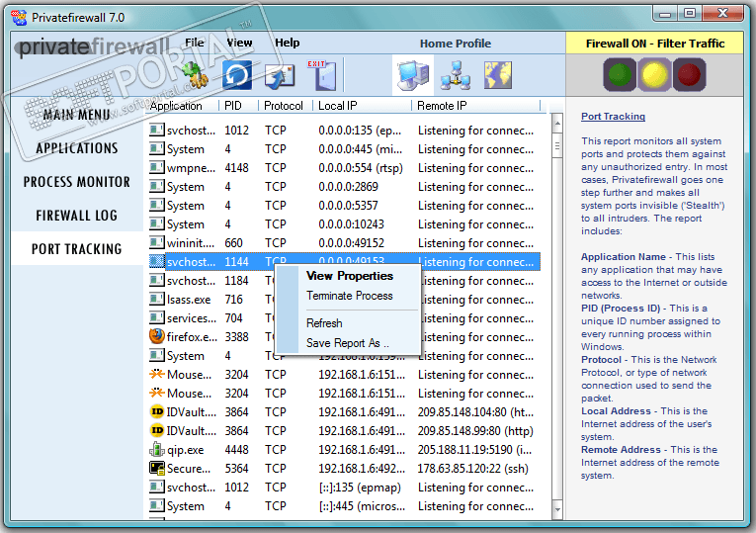Select the wininit row with PID 660

click(344, 242)
